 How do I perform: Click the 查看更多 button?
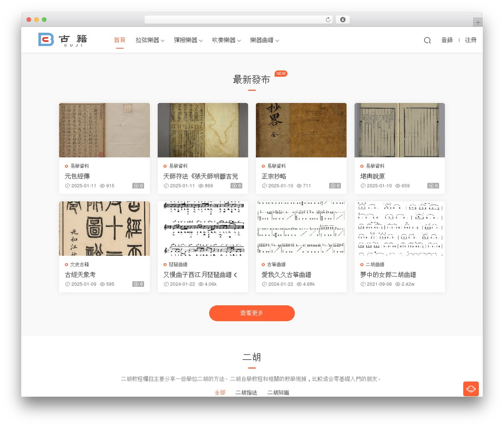(x=252, y=313)
